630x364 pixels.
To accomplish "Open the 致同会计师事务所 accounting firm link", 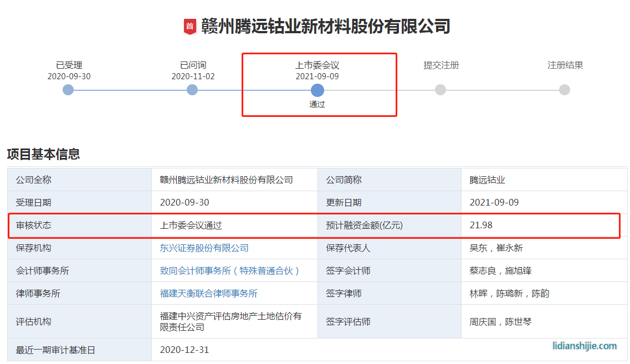I will (x=229, y=271).
